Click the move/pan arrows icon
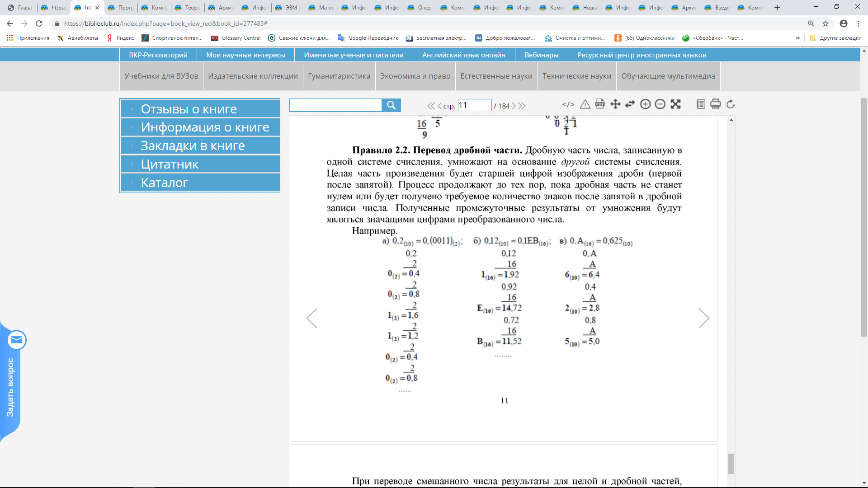This screenshot has height=488, width=868. coord(615,104)
